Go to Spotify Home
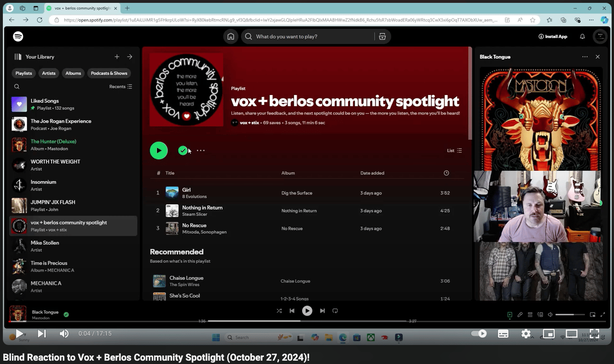 231,37
